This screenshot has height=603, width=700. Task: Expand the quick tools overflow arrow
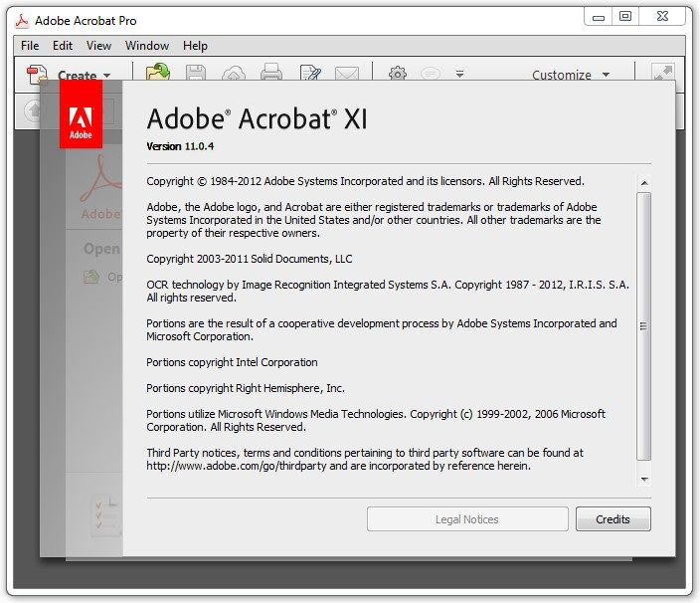[459, 74]
